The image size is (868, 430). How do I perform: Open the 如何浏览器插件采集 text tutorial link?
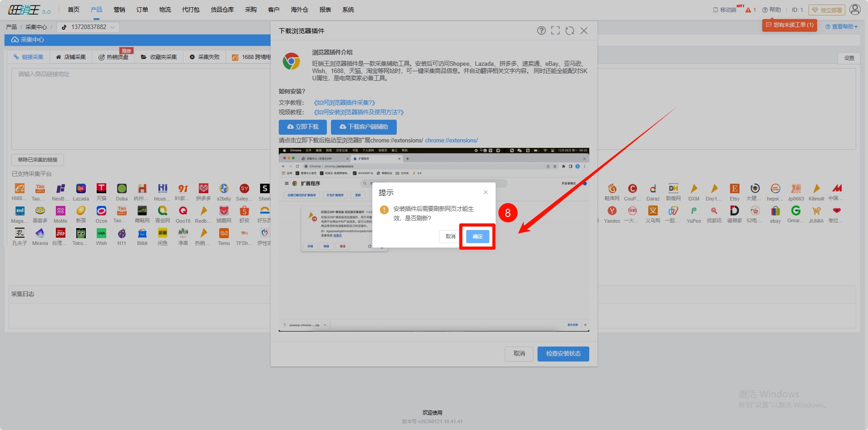[345, 103]
